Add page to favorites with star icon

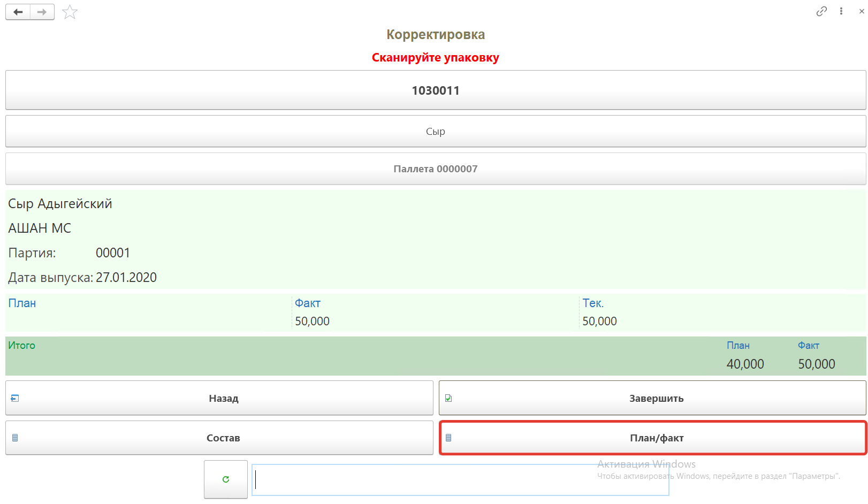tap(70, 12)
